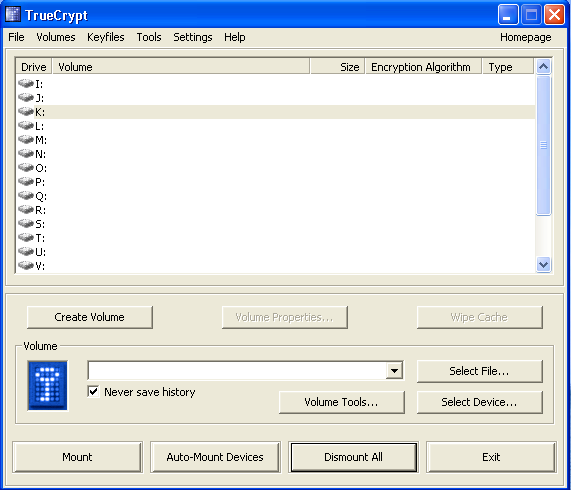
Task: Open the Keyfiles menu
Action: (106, 37)
